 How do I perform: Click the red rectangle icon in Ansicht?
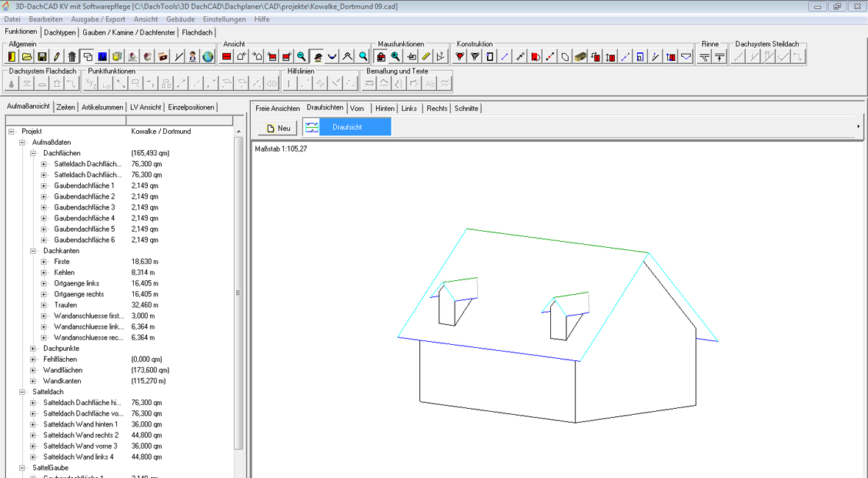pos(227,57)
